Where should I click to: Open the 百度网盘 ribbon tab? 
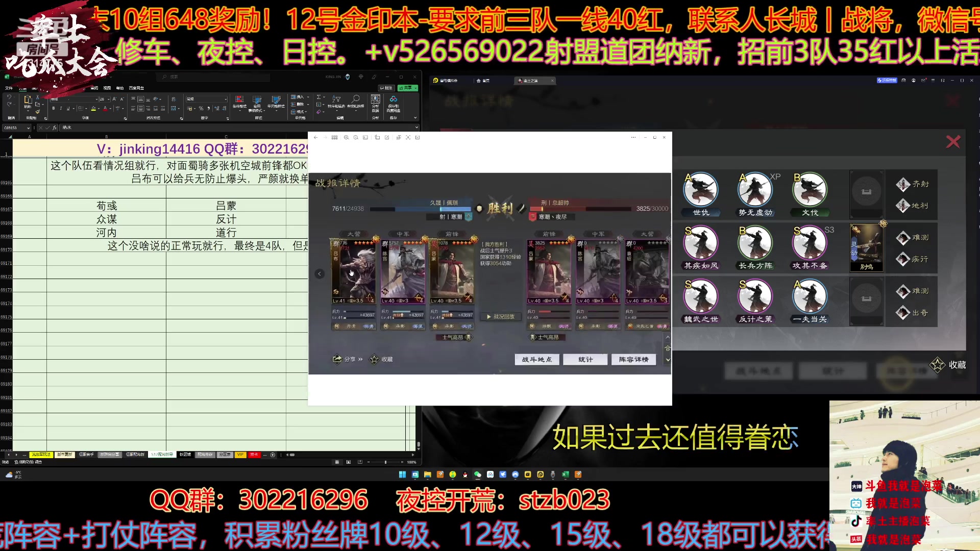click(x=136, y=88)
